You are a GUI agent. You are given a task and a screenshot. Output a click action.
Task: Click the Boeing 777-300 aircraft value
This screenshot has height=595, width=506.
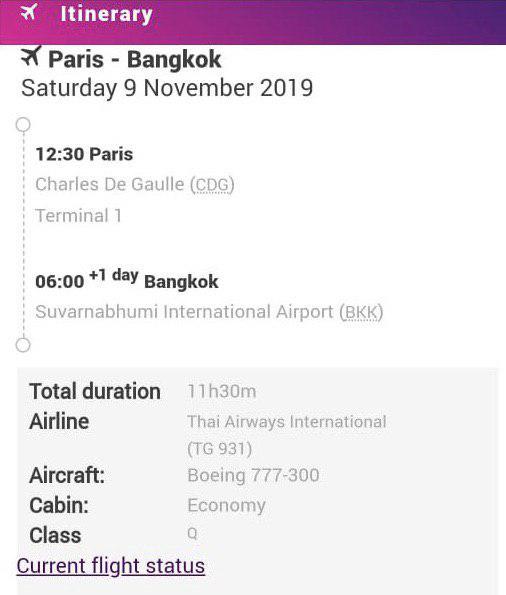click(x=254, y=475)
